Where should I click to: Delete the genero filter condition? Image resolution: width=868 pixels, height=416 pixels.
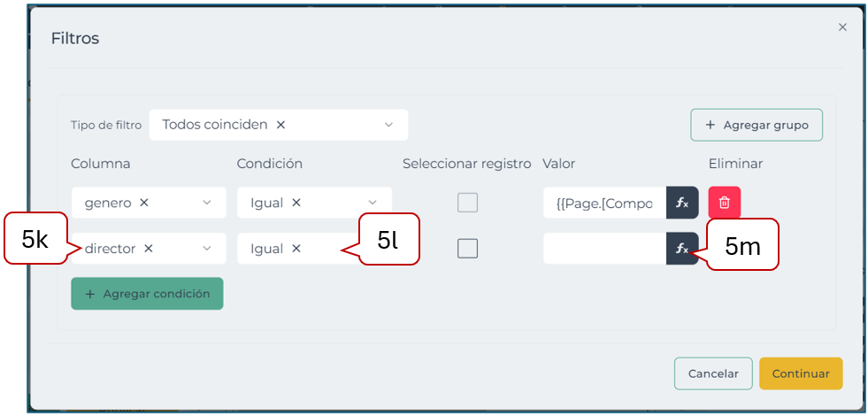tap(724, 203)
